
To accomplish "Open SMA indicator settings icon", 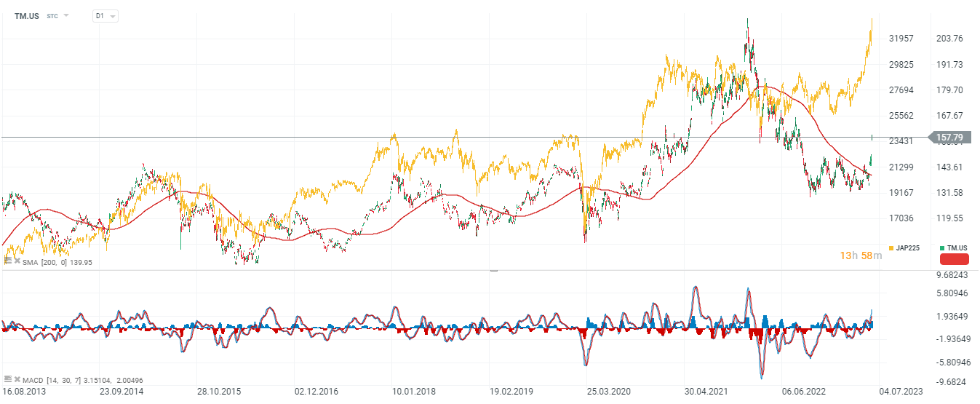I will (7, 261).
